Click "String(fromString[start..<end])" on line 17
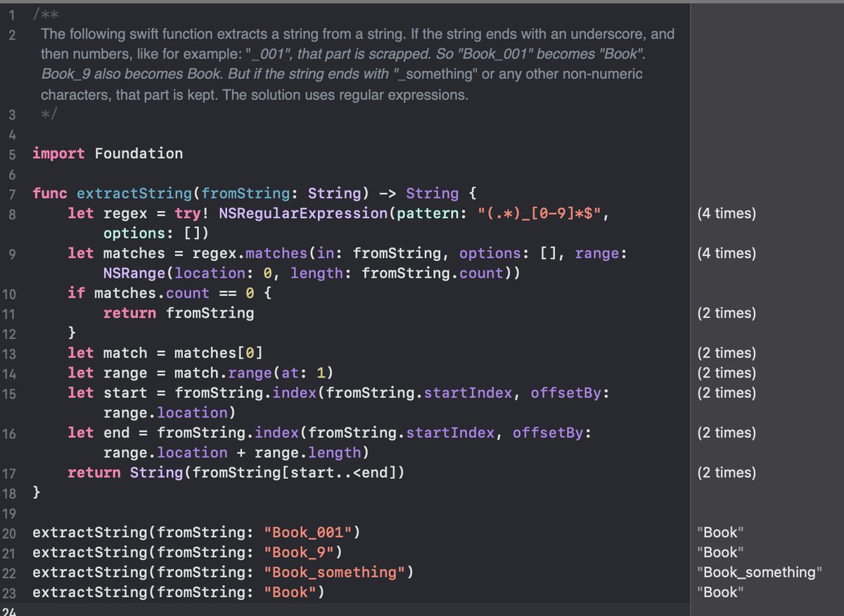 (267, 473)
